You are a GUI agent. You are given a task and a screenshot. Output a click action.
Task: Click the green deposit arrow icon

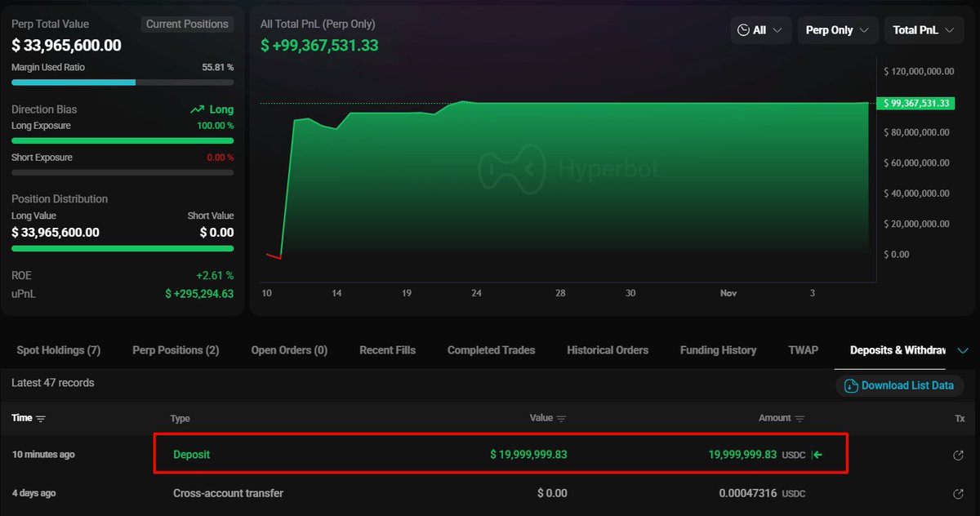click(816, 455)
